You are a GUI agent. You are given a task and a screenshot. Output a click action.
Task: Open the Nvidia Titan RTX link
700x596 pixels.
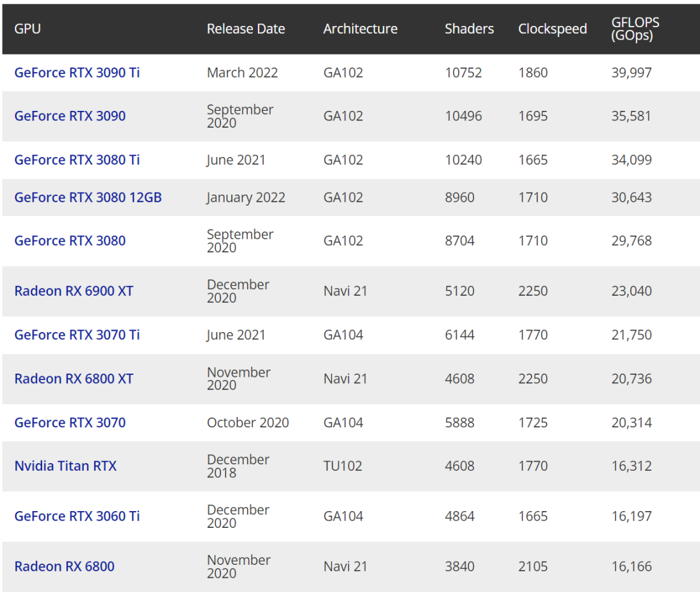pos(65,466)
